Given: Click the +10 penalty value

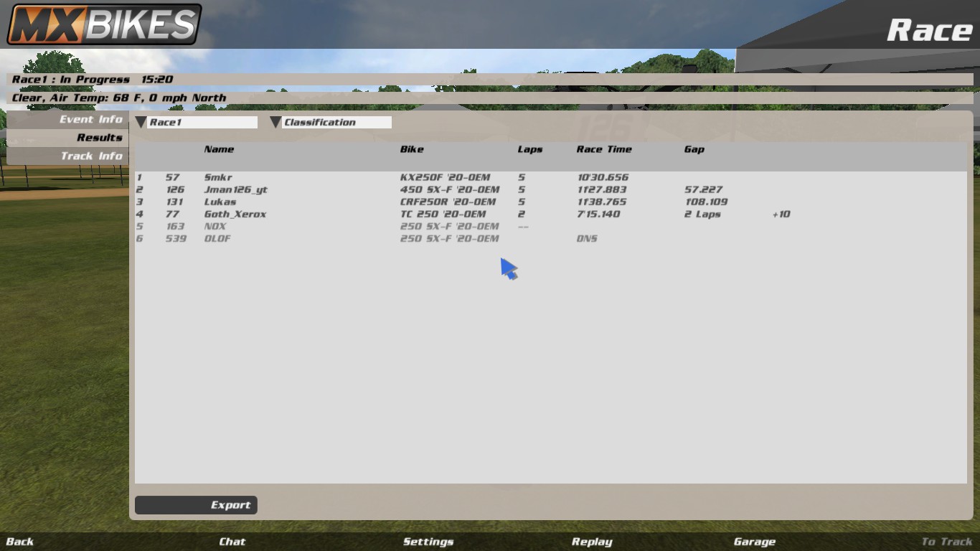Looking at the screenshot, I should (x=781, y=214).
